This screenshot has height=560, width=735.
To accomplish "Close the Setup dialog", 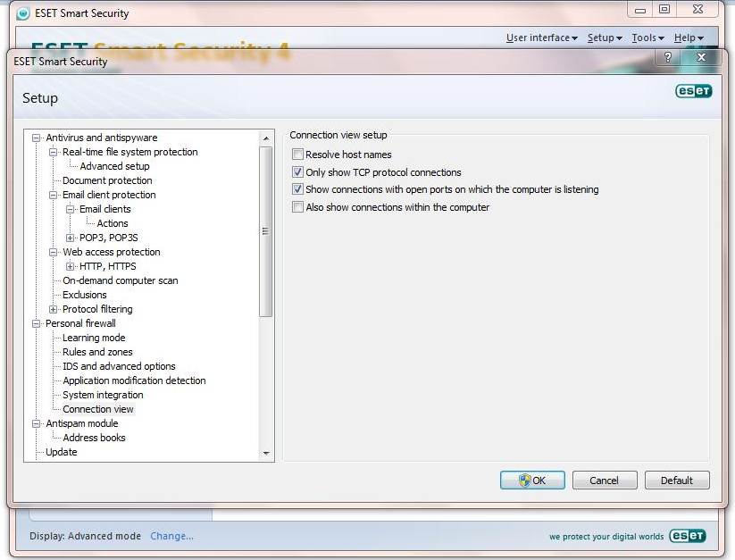I will coord(701,57).
